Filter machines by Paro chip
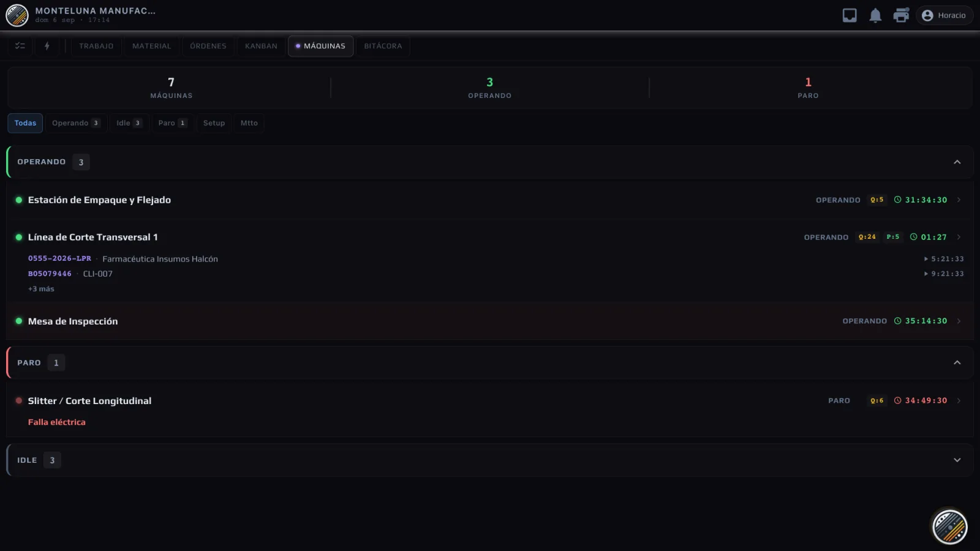 click(x=173, y=123)
